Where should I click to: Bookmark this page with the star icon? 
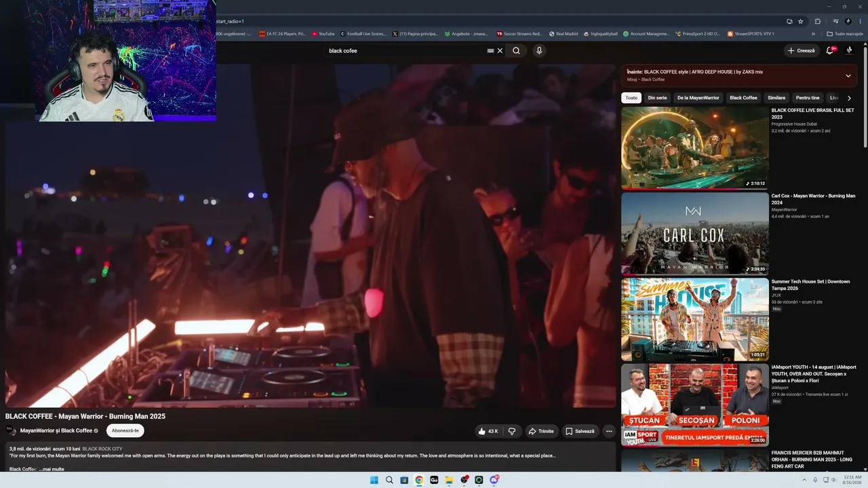pyautogui.click(x=800, y=21)
